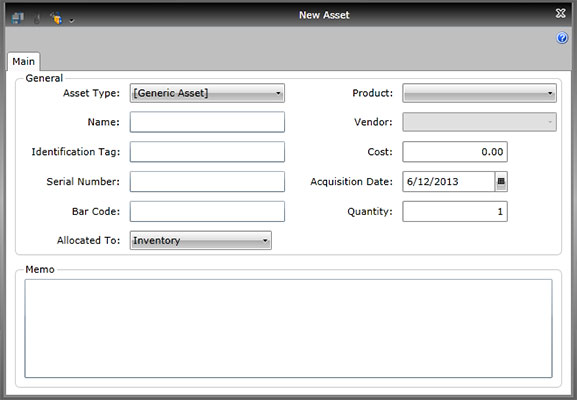Open the Acquisition Date calendar picker
This screenshot has height=400, width=577.
tap(501, 181)
